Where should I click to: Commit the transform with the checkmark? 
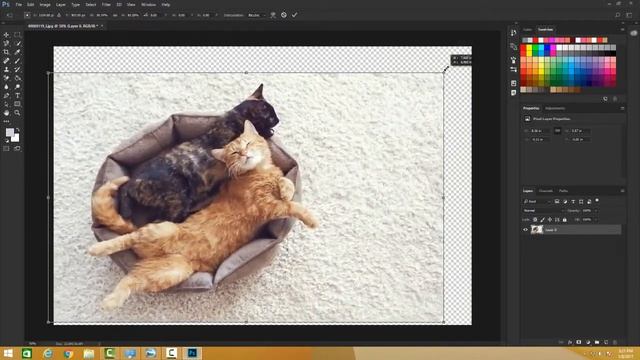[x=294, y=15]
